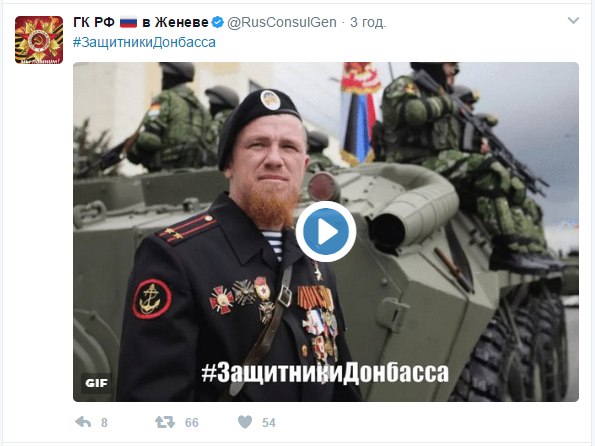Open the RusConsulGen profile avatar
595x446 pixels.
(39, 40)
